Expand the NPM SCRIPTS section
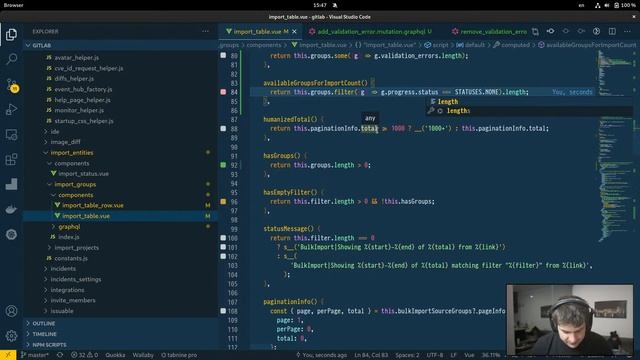Viewport: 640px width, 360px height. point(121,344)
